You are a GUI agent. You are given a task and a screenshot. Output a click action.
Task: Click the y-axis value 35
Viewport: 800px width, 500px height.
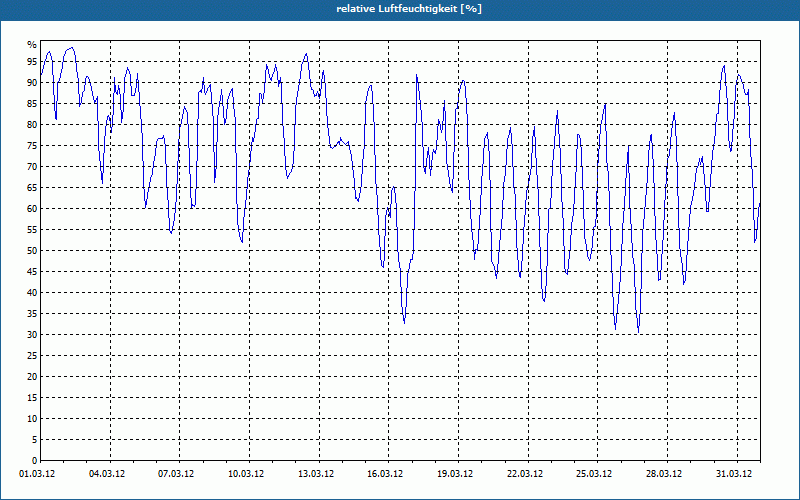pyautogui.click(x=32, y=314)
